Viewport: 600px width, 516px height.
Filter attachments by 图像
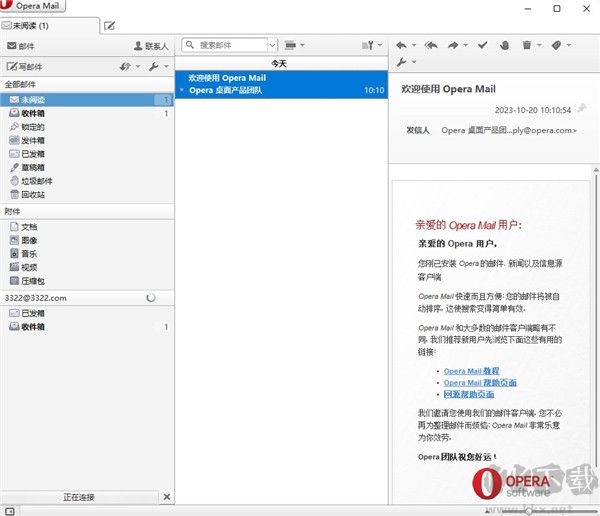tap(87, 240)
